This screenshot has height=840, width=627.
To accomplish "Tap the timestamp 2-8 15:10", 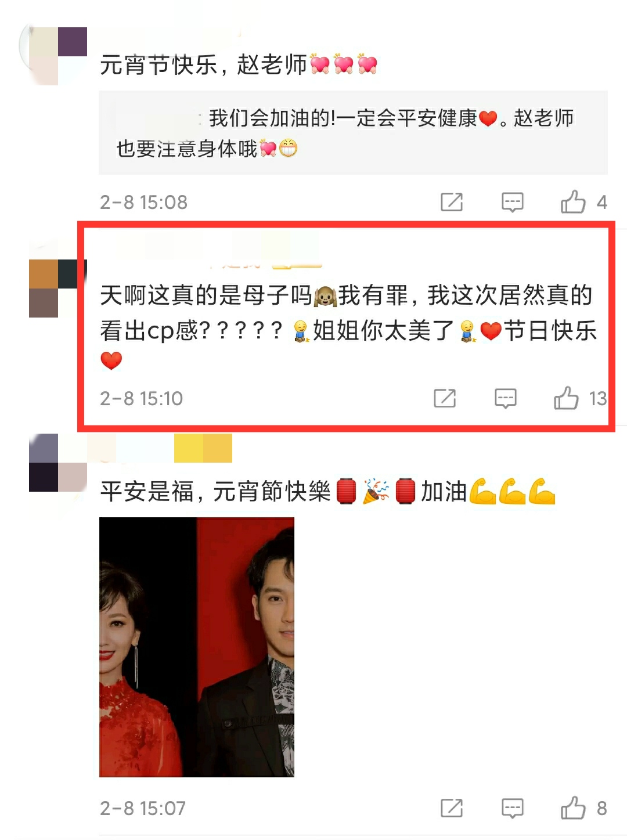I will [x=141, y=398].
